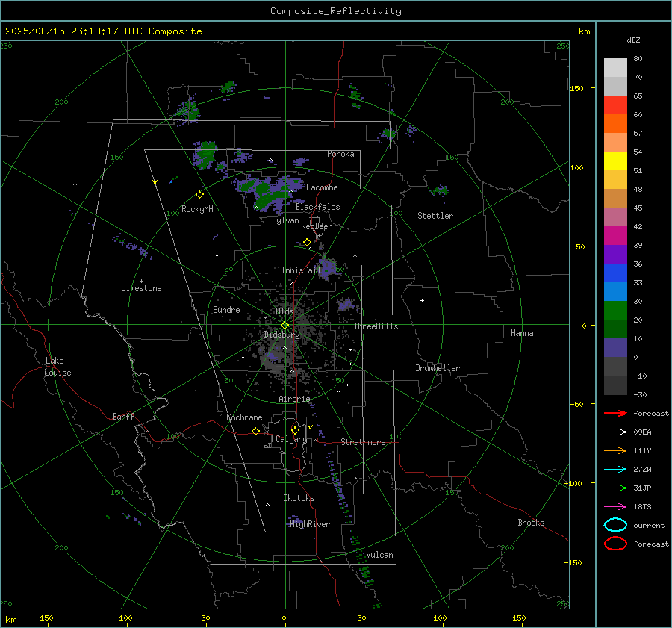This screenshot has width=672, height=628.
Task: Click the radar origin diamond at Didsbury
Action: pos(284,326)
